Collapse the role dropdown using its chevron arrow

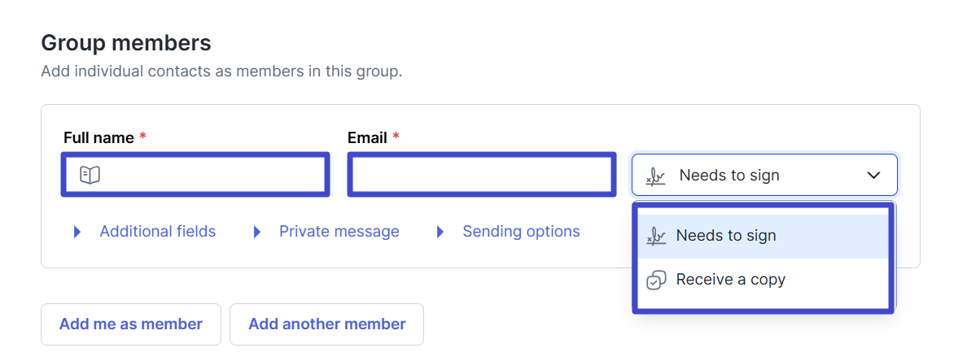point(873,175)
